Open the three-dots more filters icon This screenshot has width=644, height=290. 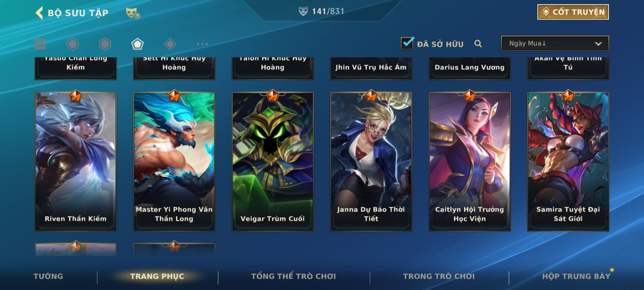202,44
